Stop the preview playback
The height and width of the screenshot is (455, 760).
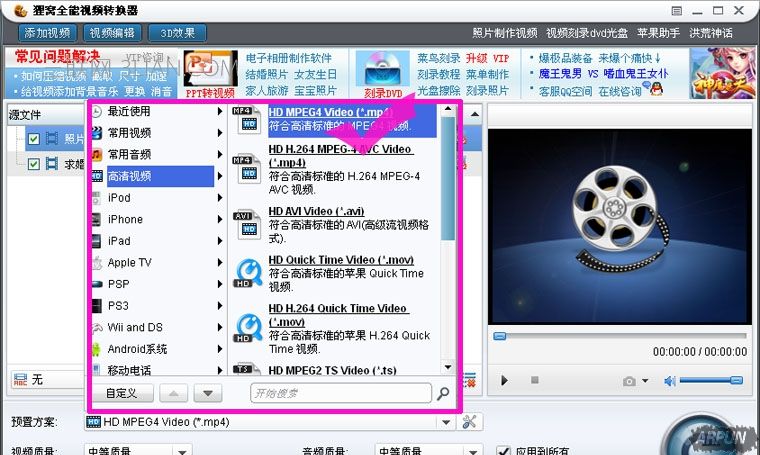pos(535,380)
